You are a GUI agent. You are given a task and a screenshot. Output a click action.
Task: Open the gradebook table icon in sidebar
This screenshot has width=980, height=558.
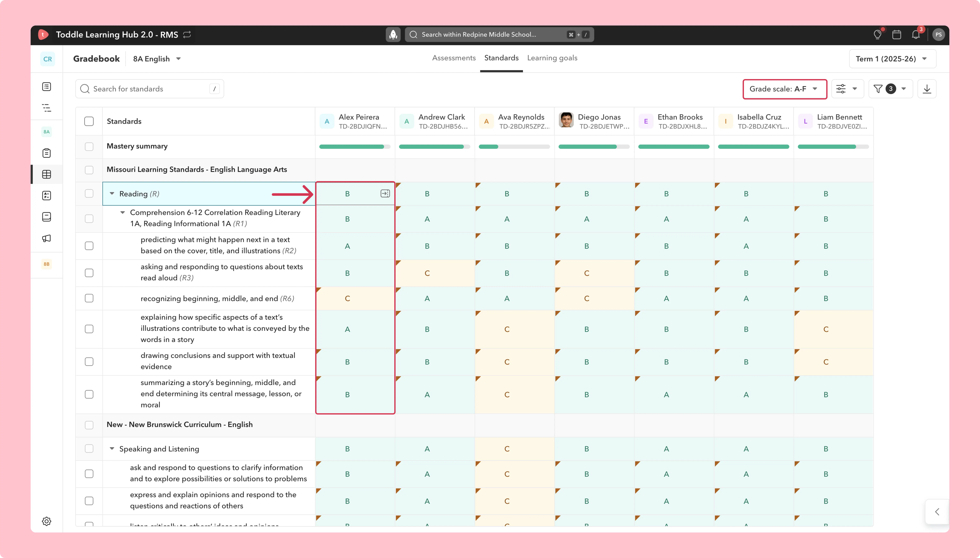(x=46, y=174)
